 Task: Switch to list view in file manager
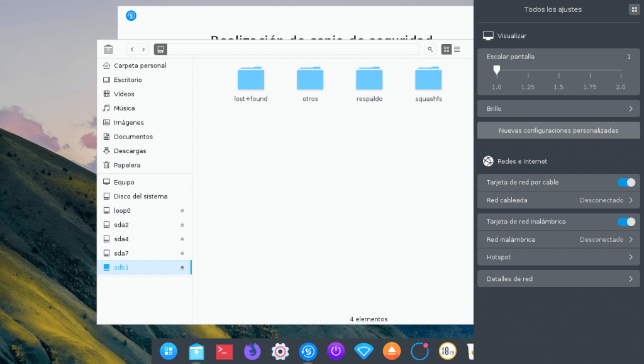tap(457, 49)
